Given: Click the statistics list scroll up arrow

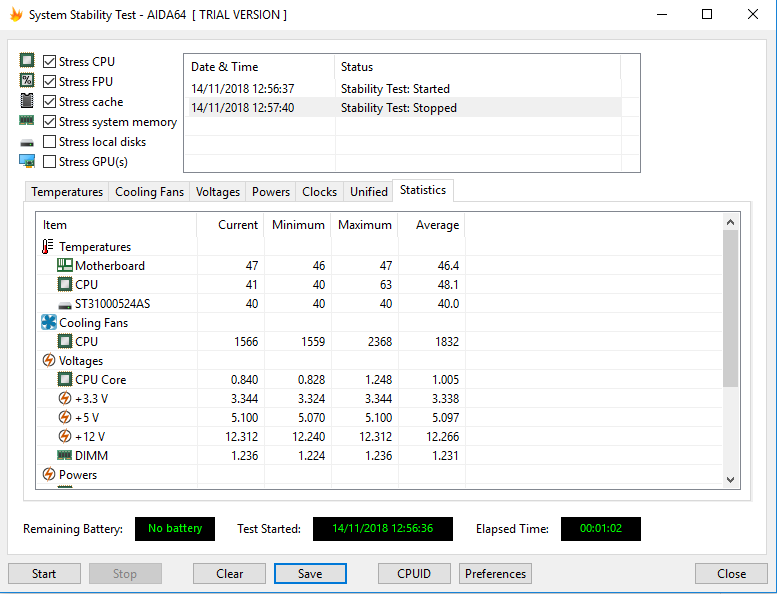Looking at the screenshot, I should [x=730, y=222].
